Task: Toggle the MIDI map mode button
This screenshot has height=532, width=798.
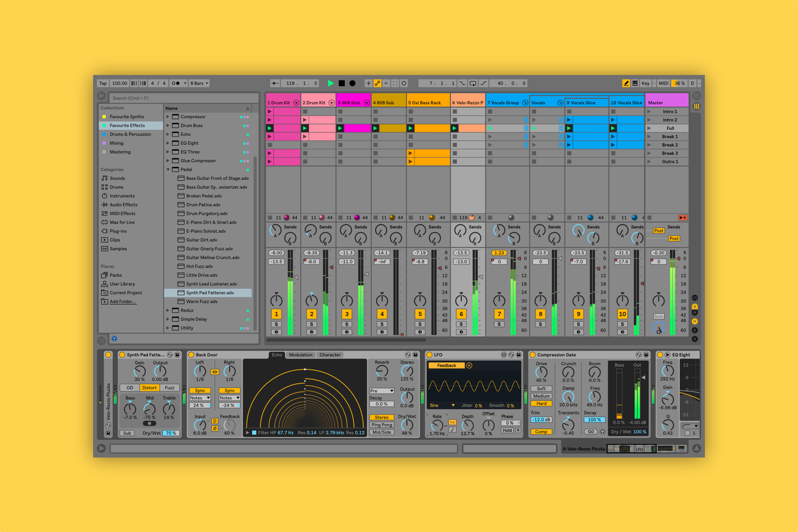Action: coord(663,83)
